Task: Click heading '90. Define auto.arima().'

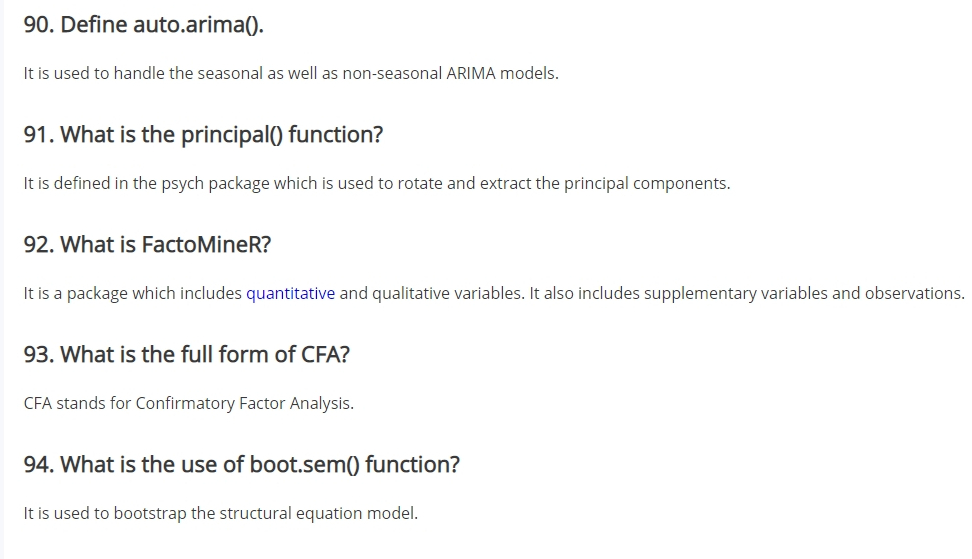Action: (x=144, y=25)
